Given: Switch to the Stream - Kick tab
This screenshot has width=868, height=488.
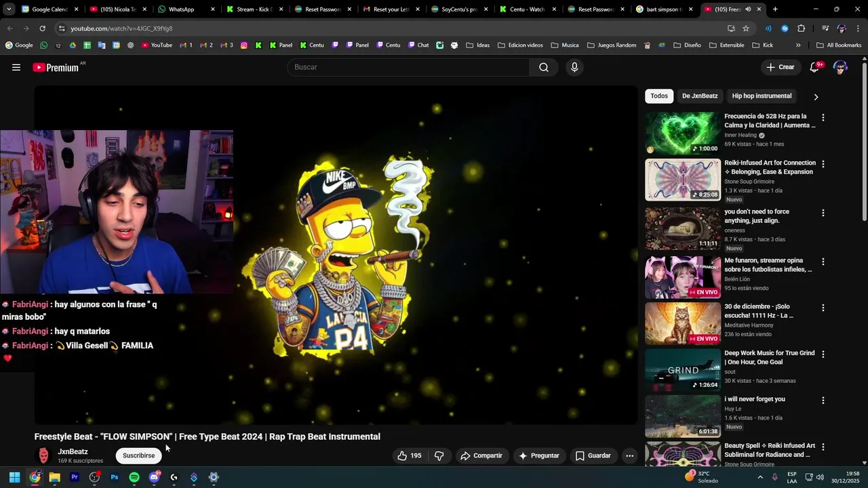Looking at the screenshot, I should (254, 9).
